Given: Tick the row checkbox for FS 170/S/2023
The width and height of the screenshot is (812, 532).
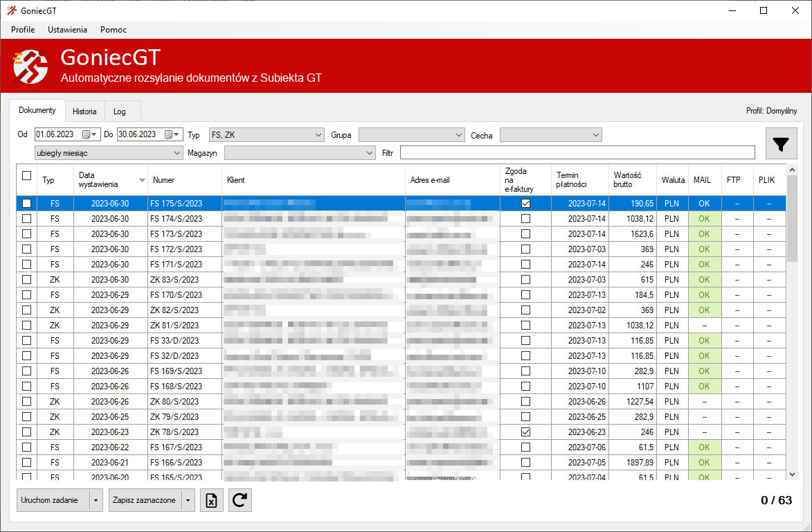Looking at the screenshot, I should (x=27, y=295).
